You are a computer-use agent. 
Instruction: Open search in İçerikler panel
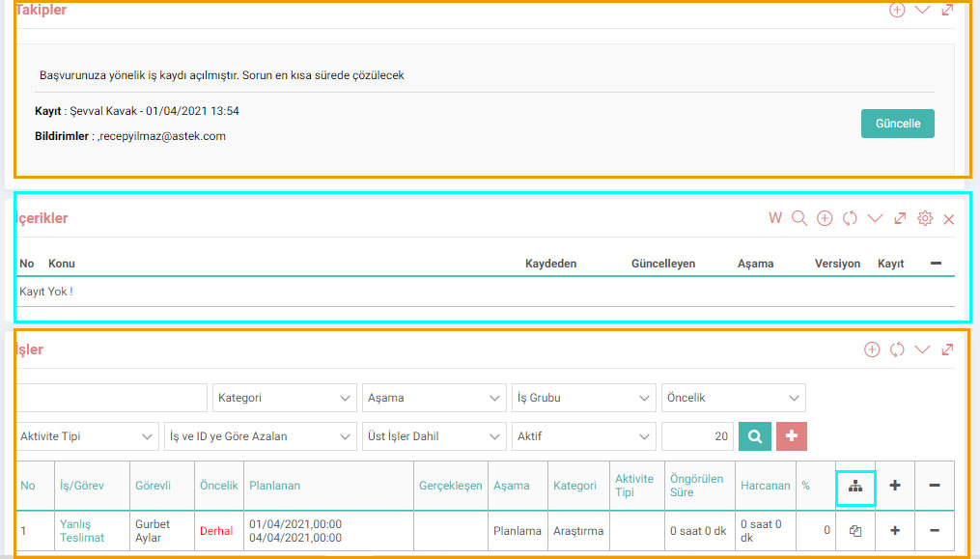pyautogui.click(x=799, y=218)
